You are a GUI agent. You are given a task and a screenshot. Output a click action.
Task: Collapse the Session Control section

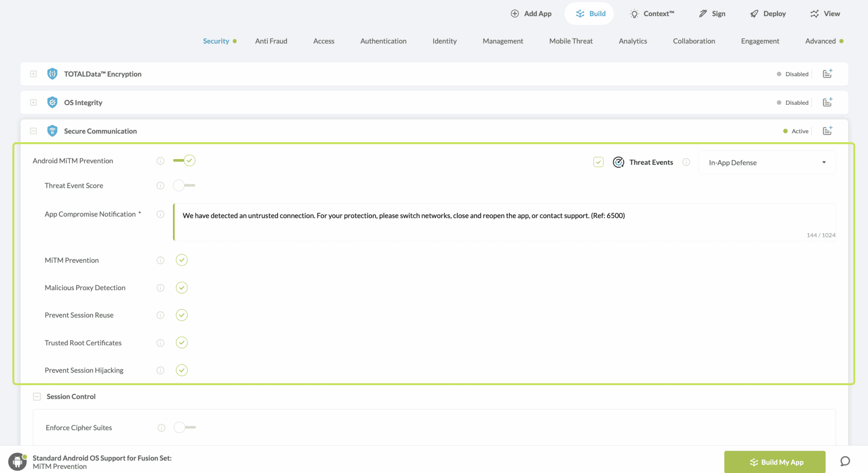coord(37,397)
